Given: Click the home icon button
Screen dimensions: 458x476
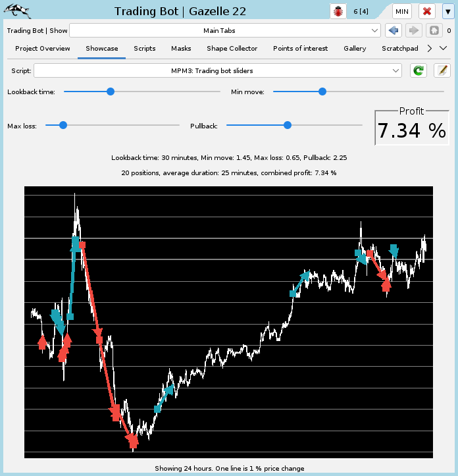Looking at the screenshot, I should 434,30.
